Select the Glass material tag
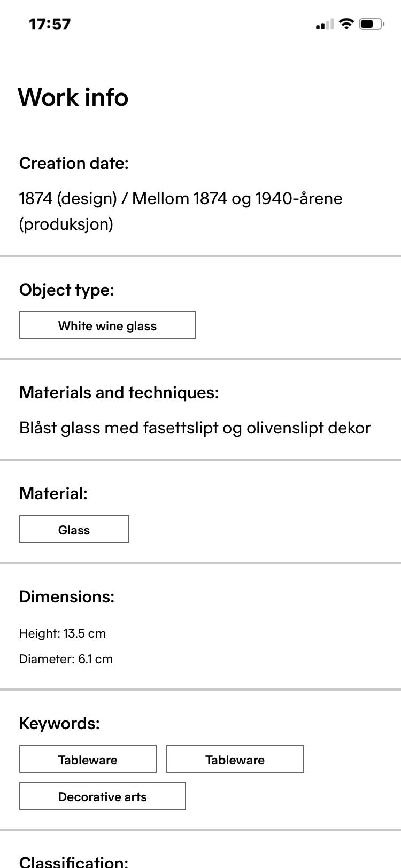The image size is (401, 868). coord(74,530)
